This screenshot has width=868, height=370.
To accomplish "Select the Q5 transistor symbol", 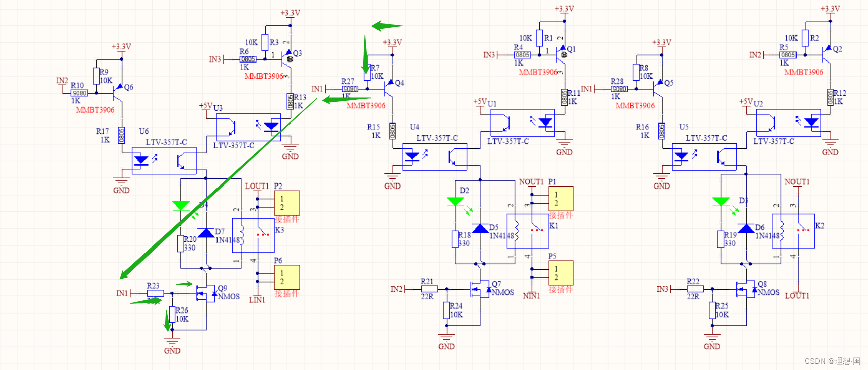I will point(657,88).
